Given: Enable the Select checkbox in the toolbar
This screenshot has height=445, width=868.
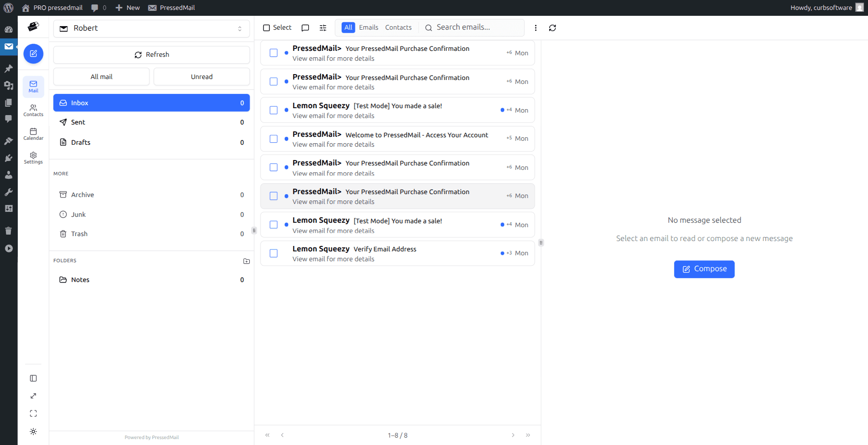Looking at the screenshot, I should 267,28.
